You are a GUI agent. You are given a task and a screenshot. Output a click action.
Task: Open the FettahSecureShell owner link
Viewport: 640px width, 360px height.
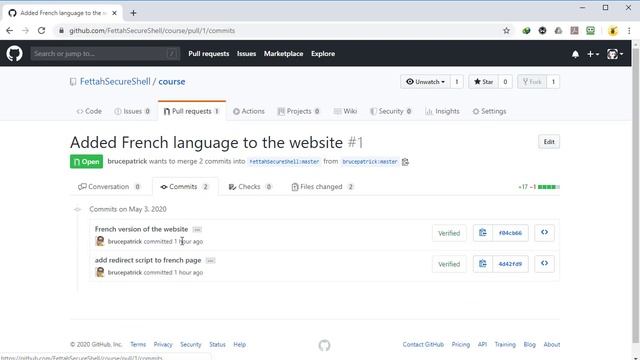click(115, 82)
